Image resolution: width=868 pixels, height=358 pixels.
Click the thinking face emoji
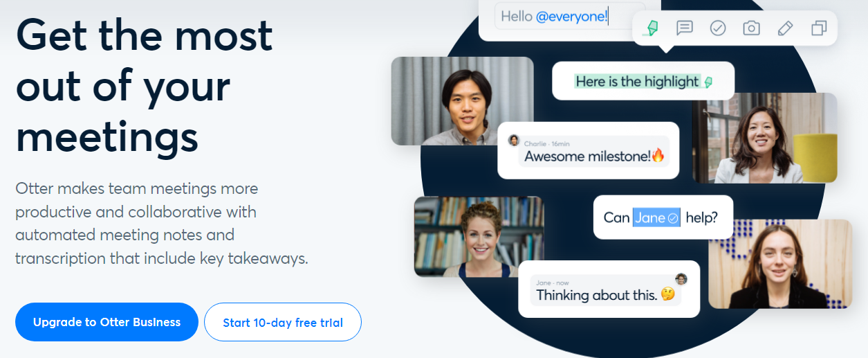(x=667, y=294)
